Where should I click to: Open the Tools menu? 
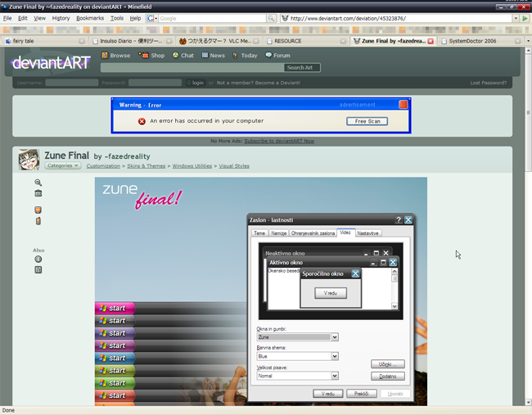click(x=117, y=18)
